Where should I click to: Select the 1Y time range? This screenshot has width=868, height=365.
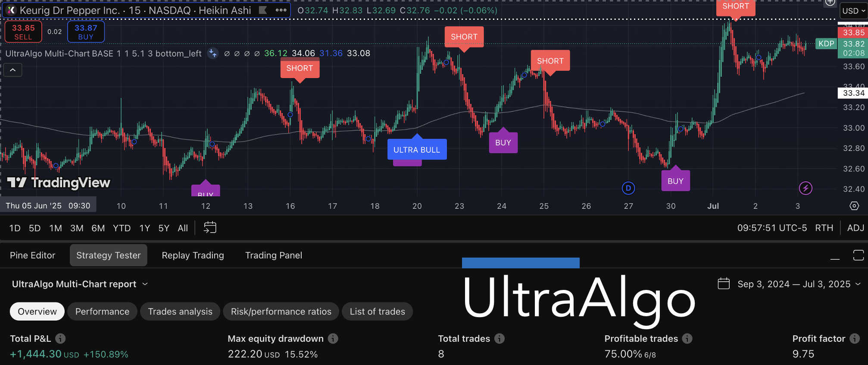145,228
